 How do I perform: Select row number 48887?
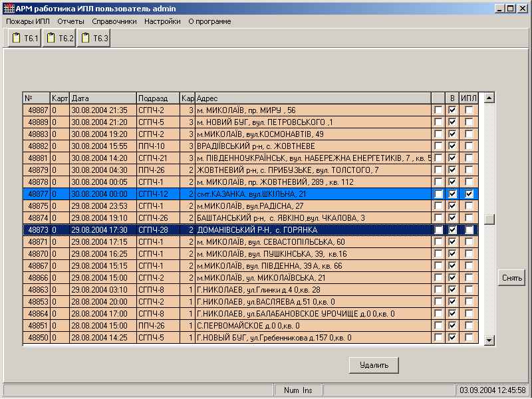pyautogui.click(x=38, y=110)
